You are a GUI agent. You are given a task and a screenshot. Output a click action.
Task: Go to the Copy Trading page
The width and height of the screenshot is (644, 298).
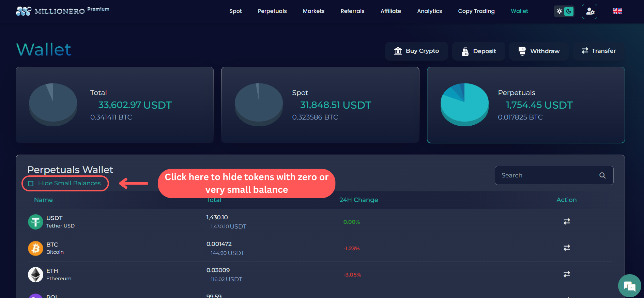pos(476,11)
